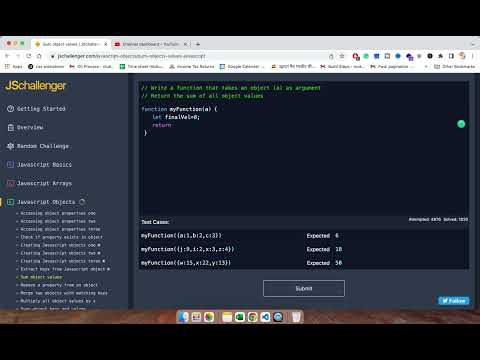The height and width of the screenshot is (360, 480).
Task: Open 'Creating Javascript objects three' challenge
Action: [x=62, y=261]
